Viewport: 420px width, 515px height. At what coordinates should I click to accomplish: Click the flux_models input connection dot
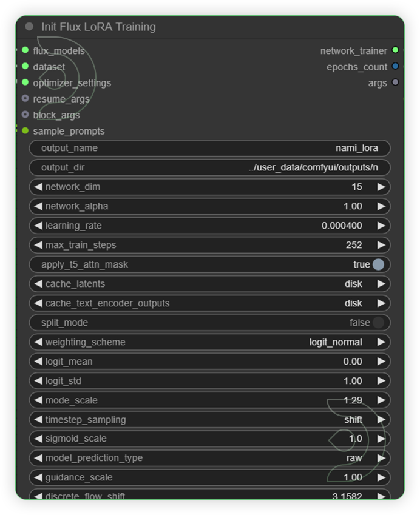click(x=25, y=51)
